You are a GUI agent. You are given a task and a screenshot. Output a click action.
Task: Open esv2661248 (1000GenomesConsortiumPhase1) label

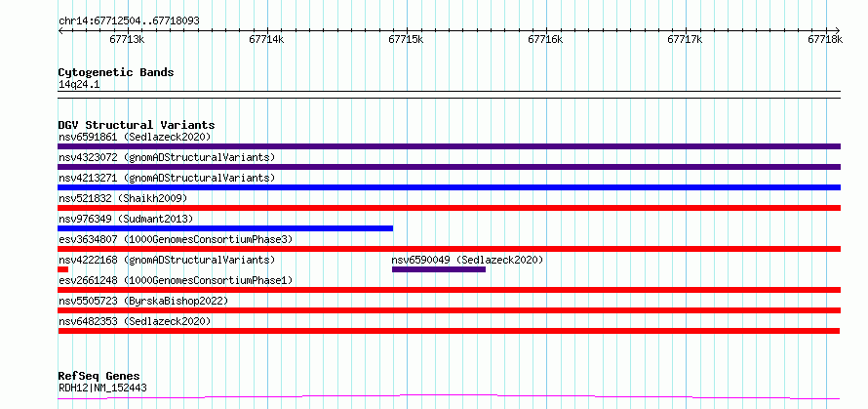click(176, 280)
